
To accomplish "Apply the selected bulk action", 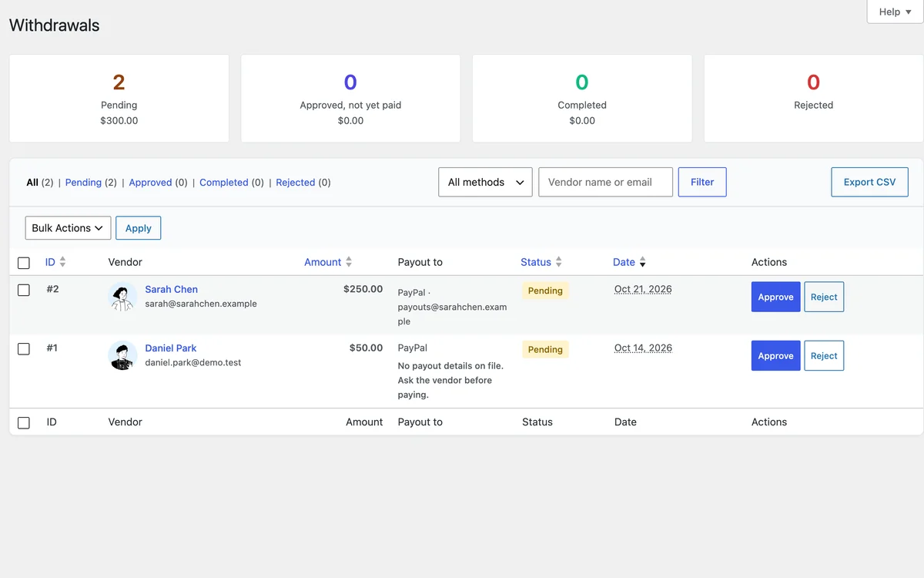I will [139, 228].
